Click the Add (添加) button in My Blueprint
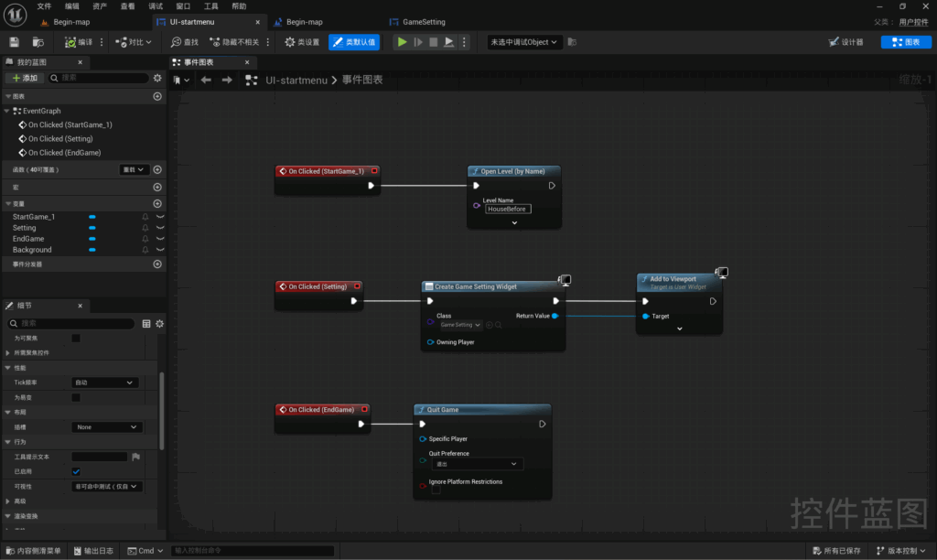Viewport: 937px width, 560px height. pyautogui.click(x=25, y=78)
